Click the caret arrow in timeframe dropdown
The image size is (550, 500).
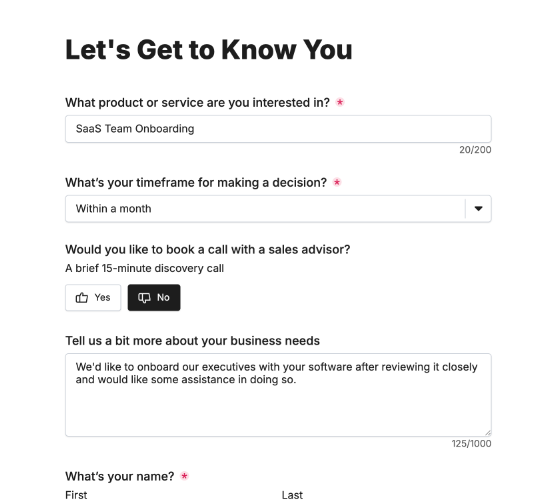click(478, 209)
